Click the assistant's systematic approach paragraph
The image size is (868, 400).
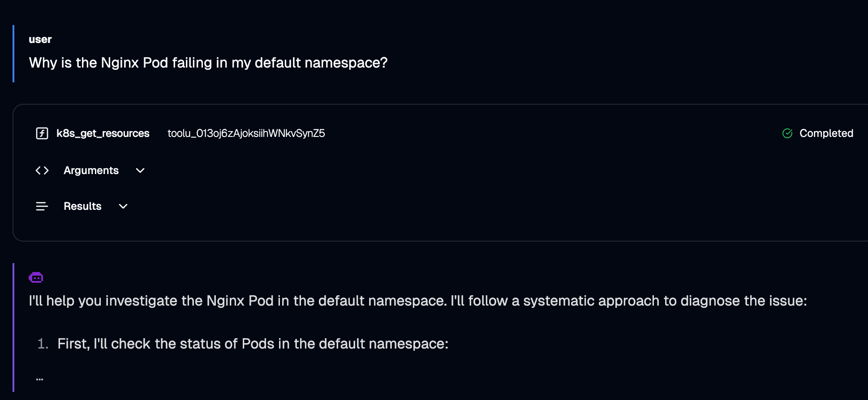click(418, 301)
